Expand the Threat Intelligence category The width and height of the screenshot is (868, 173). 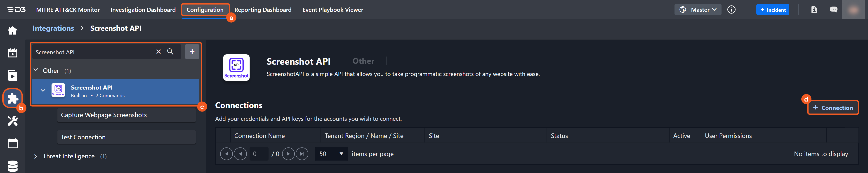36,156
